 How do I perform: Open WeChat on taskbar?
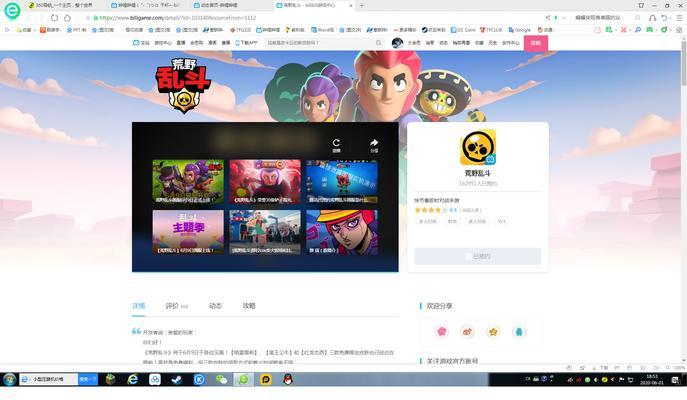(x=221, y=379)
